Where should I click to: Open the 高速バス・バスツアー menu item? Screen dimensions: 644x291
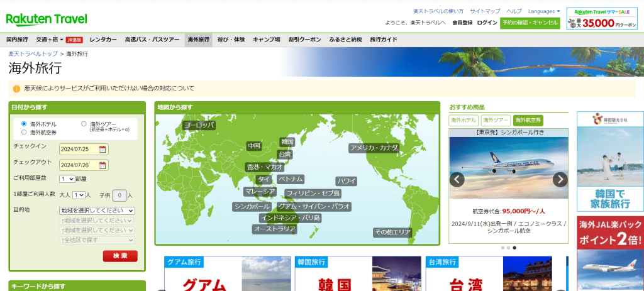[x=152, y=40]
